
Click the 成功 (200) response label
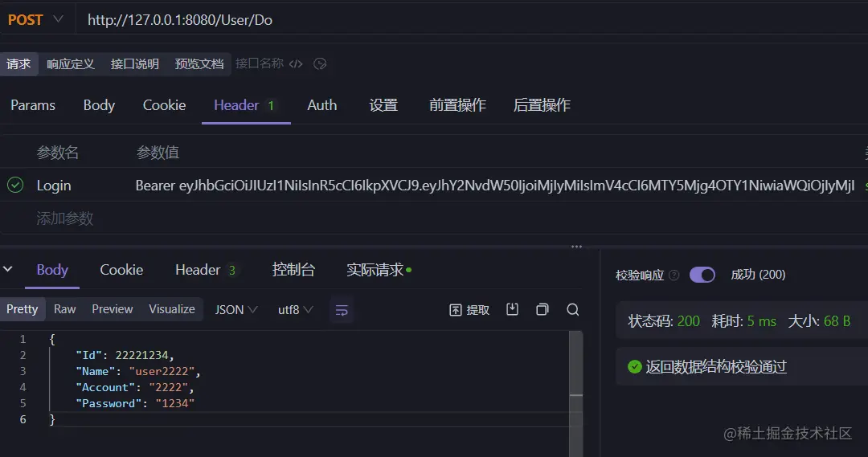pyautogui.click(x=758, y=275)
